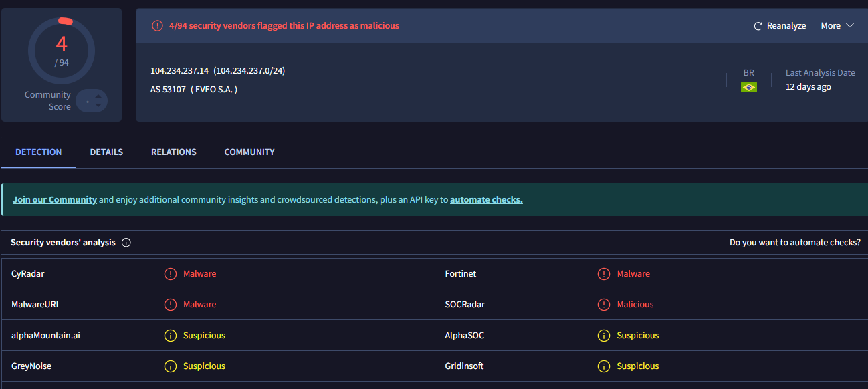Click the Join our Community link

(55, 200)
